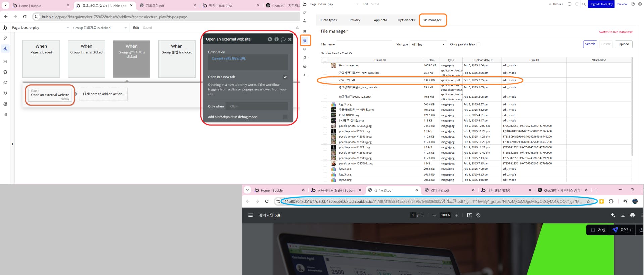Click the play icon in the Open an external website panel
Screen dimensions: 644x275
coord(270,39)
